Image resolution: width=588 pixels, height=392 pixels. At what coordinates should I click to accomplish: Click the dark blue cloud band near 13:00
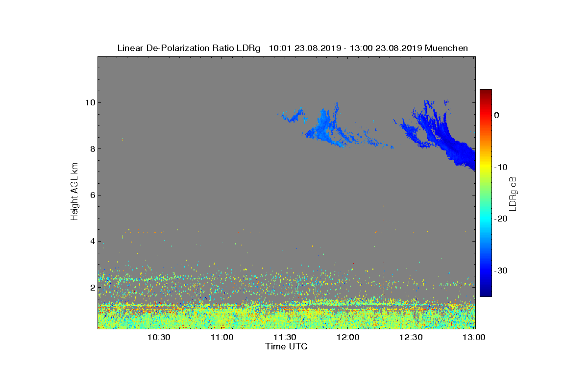click(461, 152)
